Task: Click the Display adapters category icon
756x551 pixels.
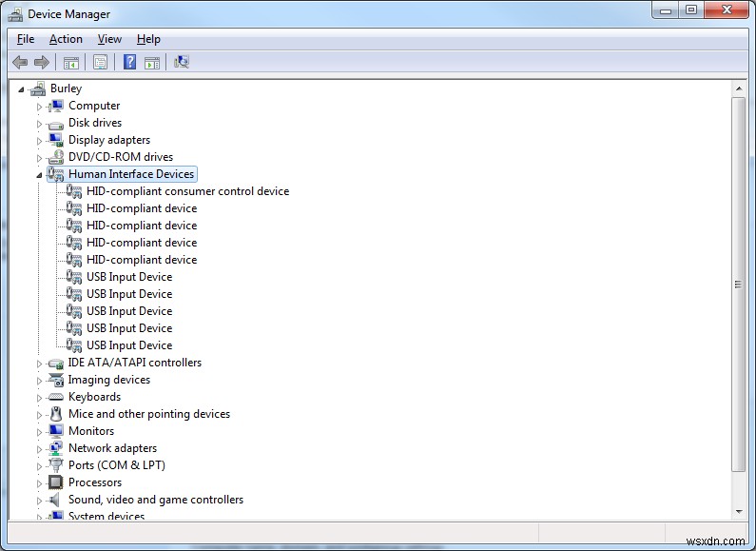Action: click(x=56, y=140)
